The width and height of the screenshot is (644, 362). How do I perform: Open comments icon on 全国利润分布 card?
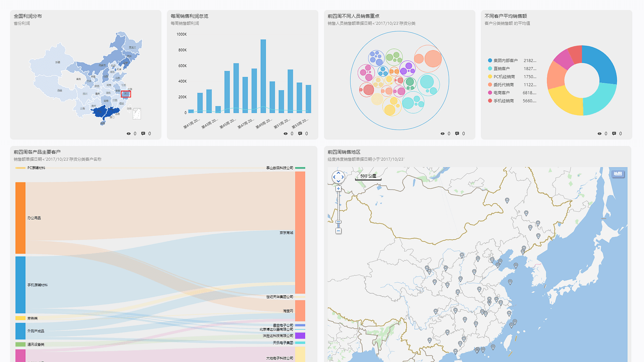tap(143, 134)
